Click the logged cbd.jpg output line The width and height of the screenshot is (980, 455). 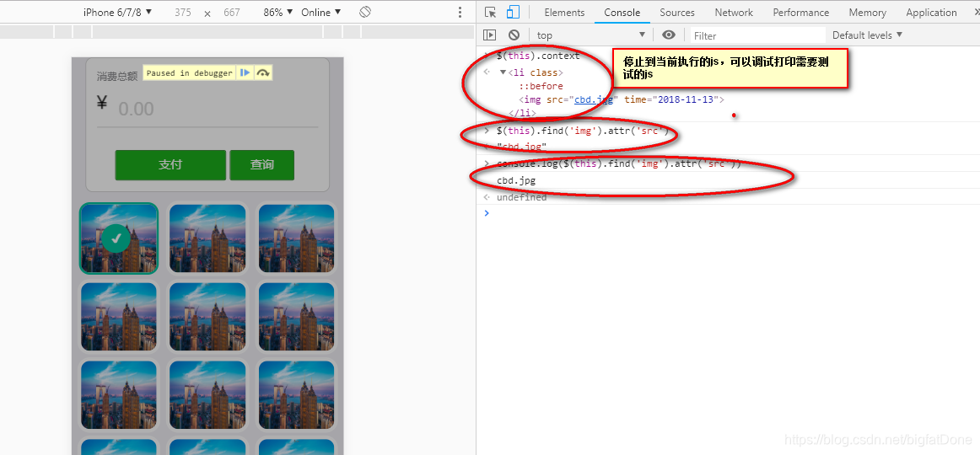516,181
